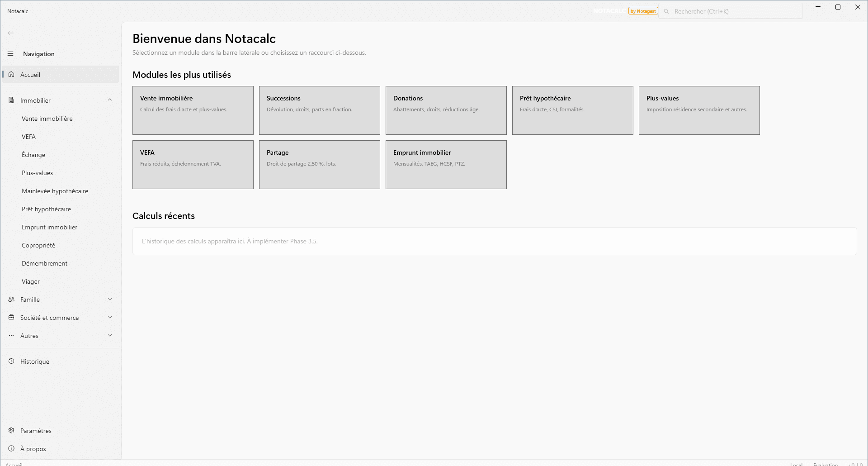
Task: Click the Modules les plus utilisés heading
Action: [182, 75]
